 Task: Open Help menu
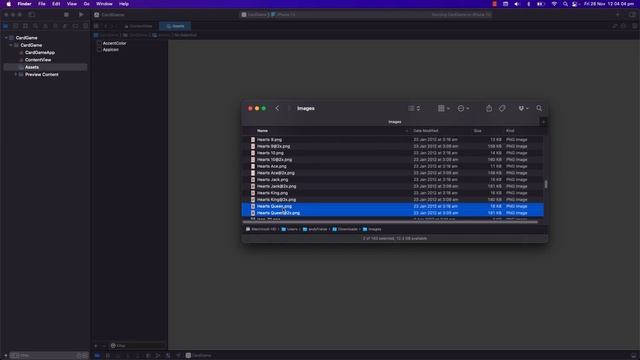pos(124,4)
